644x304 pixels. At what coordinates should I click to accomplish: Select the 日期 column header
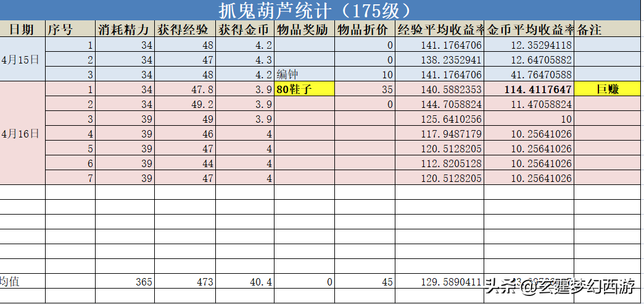22,30
